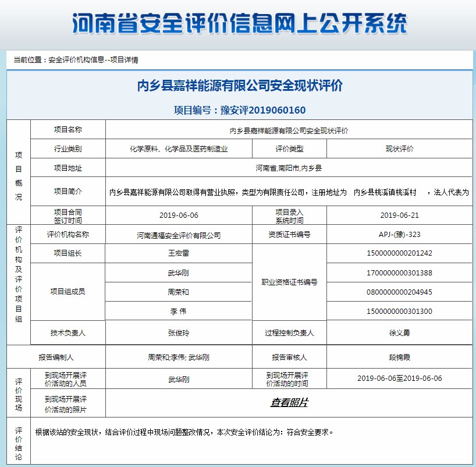476x467 pixels.
Task: Click the 项目组成员 label cell
Action: (x=68, y=292)
